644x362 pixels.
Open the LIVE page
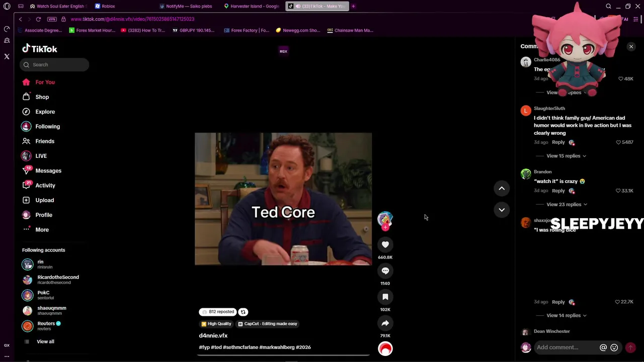tap(41, 156)
